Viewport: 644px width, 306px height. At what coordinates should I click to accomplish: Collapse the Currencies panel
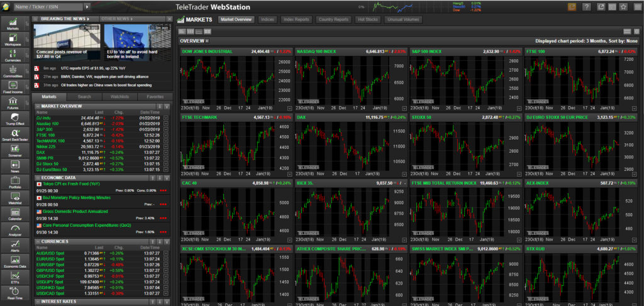[x=37, y=242]
